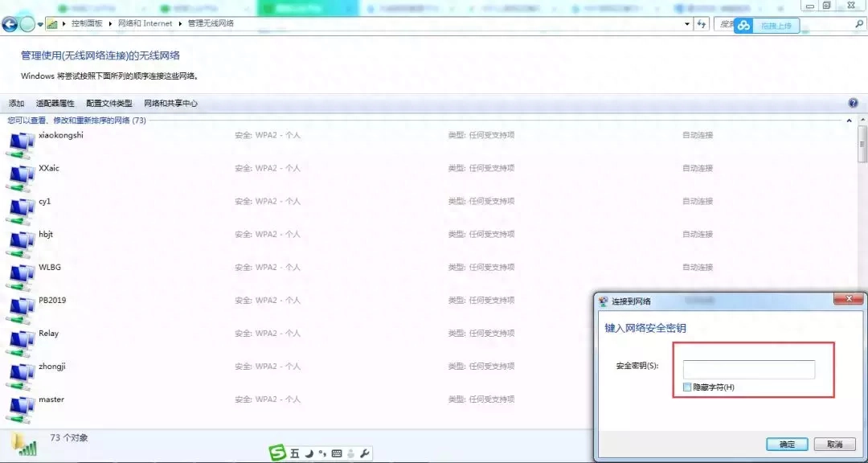Open the soft keyboard icon
This screenshot has width=868, height=463.
pos(336,453)
